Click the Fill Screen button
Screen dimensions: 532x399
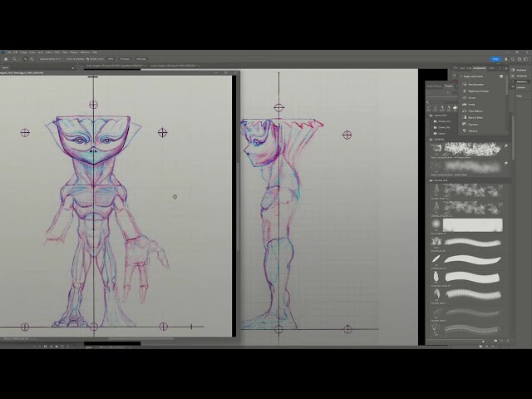(141, 59)
